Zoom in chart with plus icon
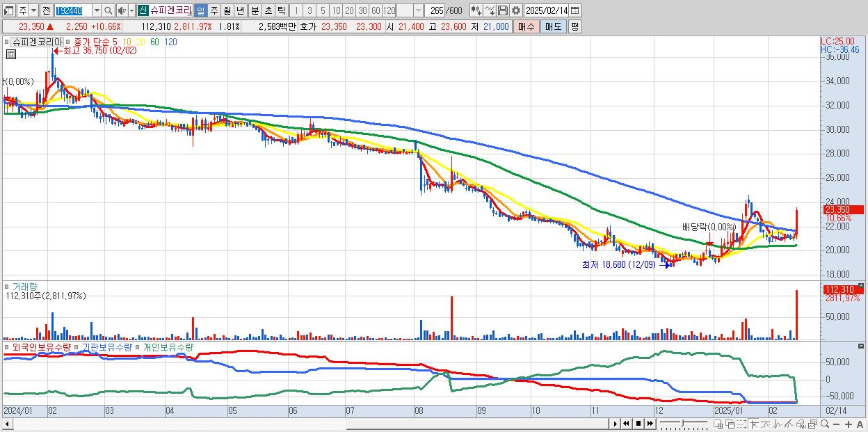The height and width of the screenshot is (432, 868). pos(849,424)
